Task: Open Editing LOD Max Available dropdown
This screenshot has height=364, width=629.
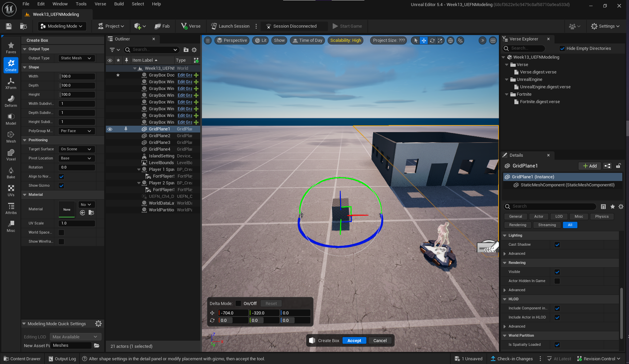Action: click(76, 337)
